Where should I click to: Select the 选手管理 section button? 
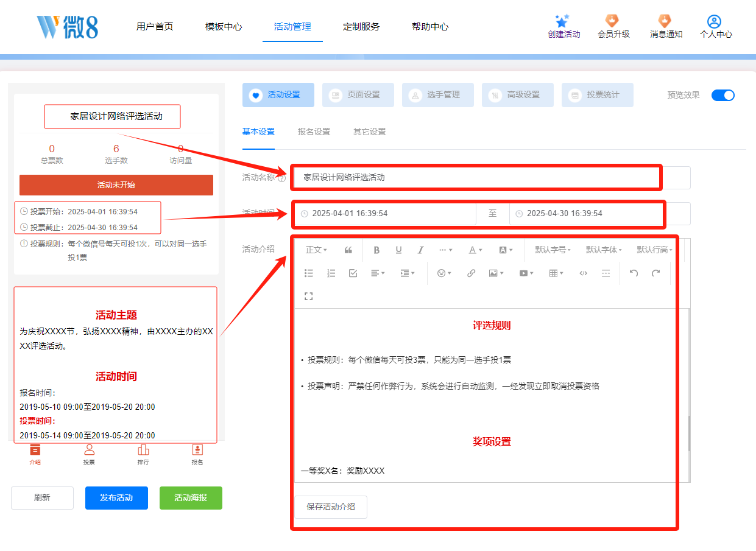(438, 95)
